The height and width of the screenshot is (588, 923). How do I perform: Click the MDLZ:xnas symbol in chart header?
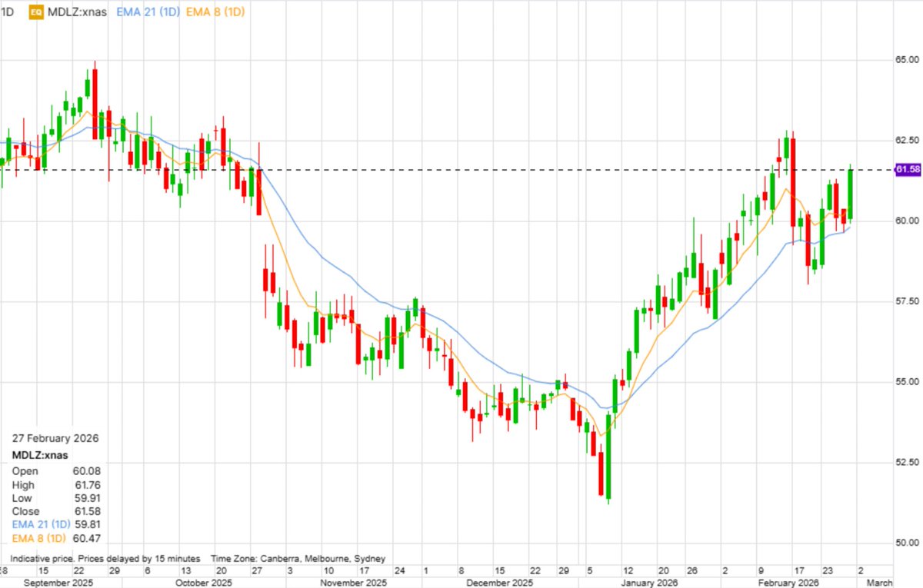pyautogui.click(x=77, y=12)
